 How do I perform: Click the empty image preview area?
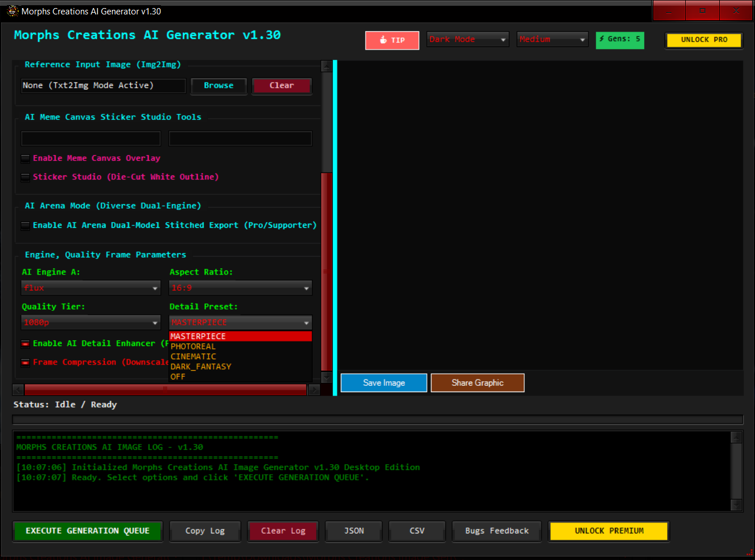tap(540, 215)
